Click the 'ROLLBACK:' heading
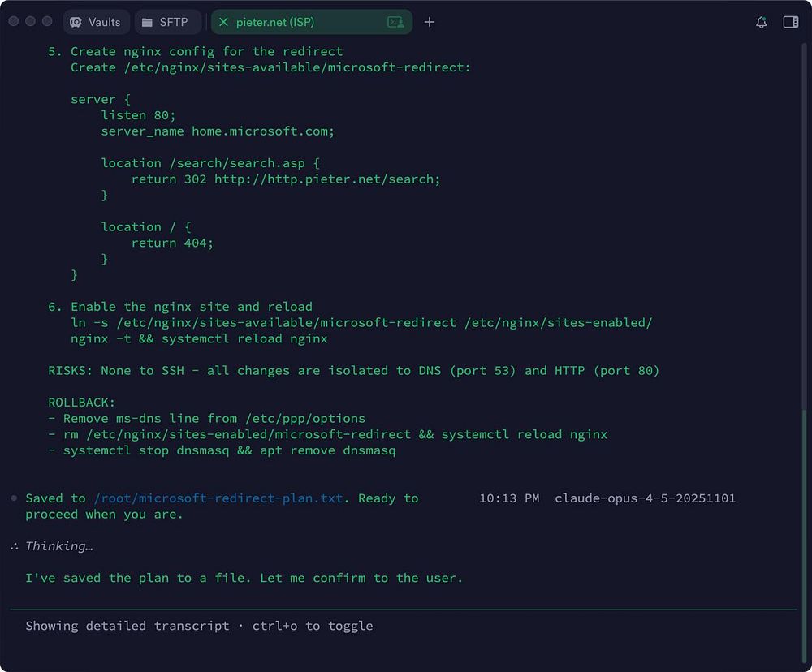Image resolution: width=812 pixels, height=672 pixels. click(x=81, y=403)
